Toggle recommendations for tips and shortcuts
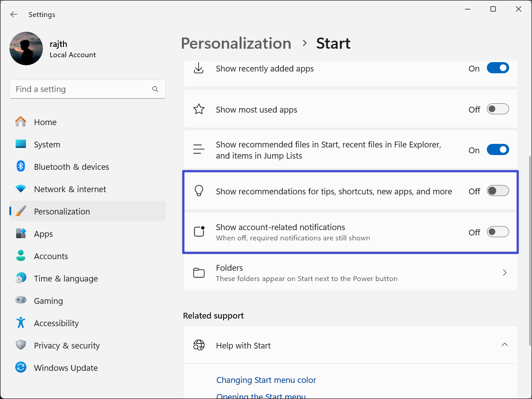 498,191
